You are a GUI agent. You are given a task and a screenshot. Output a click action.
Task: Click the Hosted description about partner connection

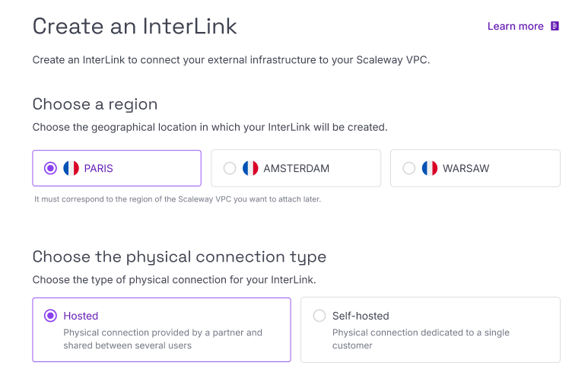click(x=162, y=339)
